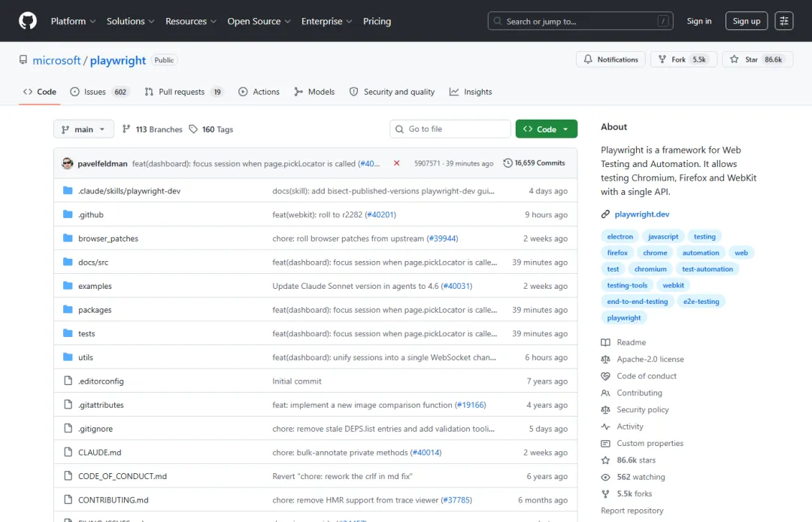Open Security and quality tab
Image resolution: width=812 pixels, height=522 pixels.
click(392, 92)
